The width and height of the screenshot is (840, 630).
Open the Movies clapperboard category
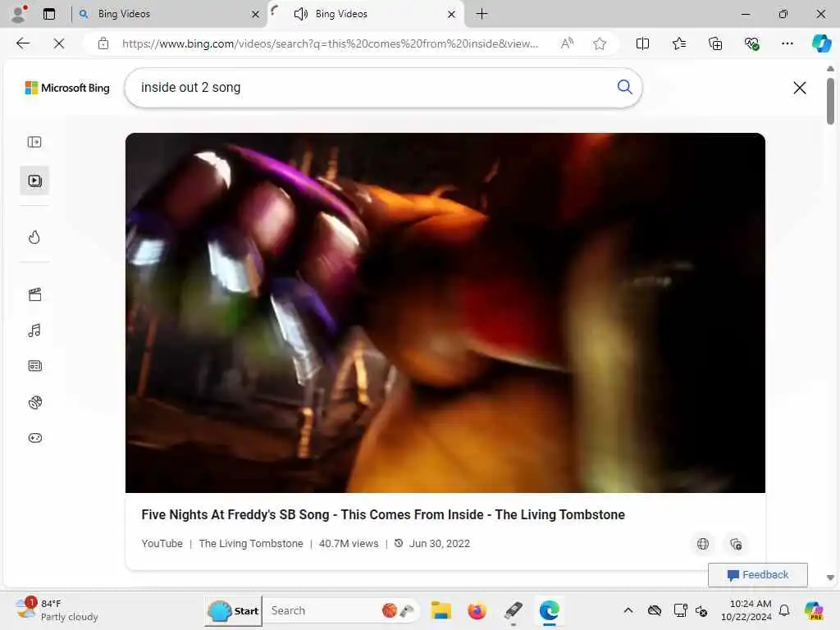(34, 294)
